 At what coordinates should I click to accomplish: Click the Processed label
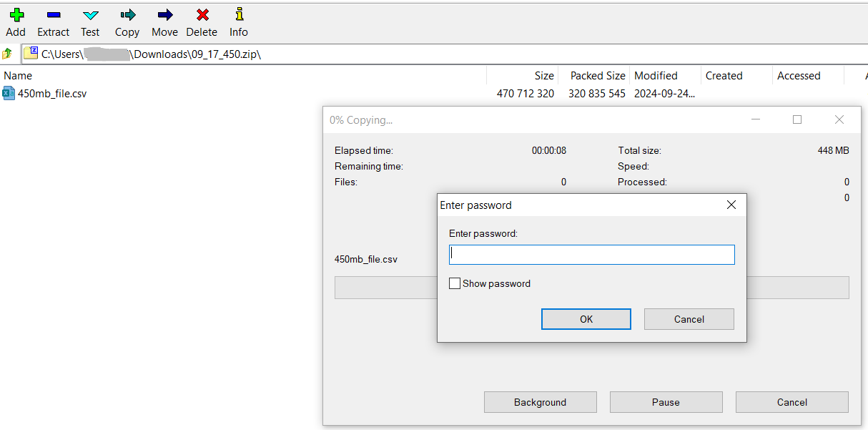642,182
